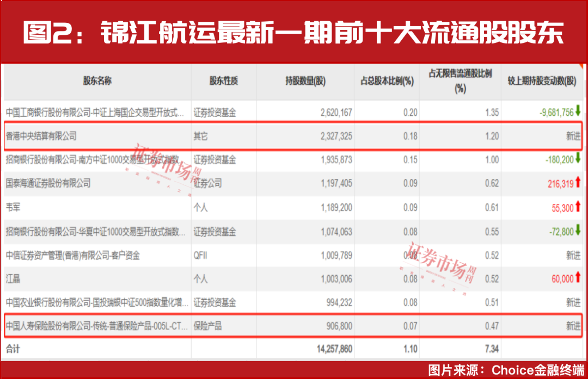This screenshot has height=379, width=588.
Task: Click the QFII shareholder type cell
Action: [x=200, y=256]
